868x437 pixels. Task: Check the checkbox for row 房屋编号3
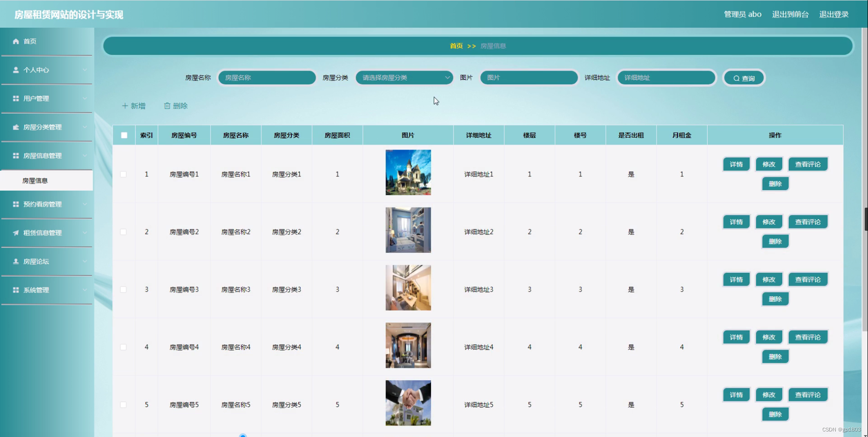[x=123, y=289]
